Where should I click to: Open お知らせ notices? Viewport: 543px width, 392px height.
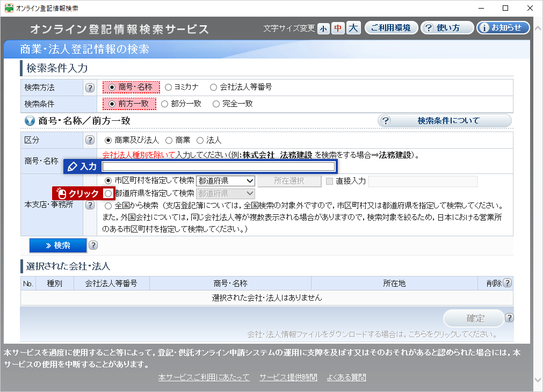(x=503, y=28)
